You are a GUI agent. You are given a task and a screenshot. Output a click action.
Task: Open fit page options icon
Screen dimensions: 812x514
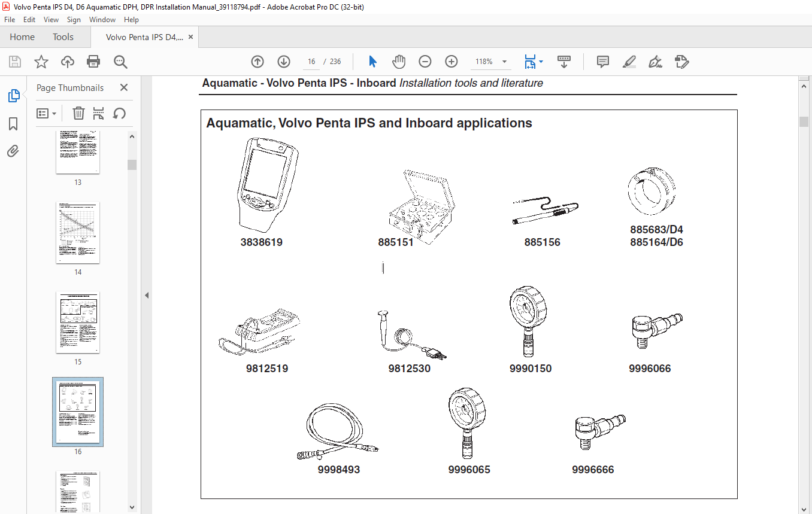coord(534,62)
